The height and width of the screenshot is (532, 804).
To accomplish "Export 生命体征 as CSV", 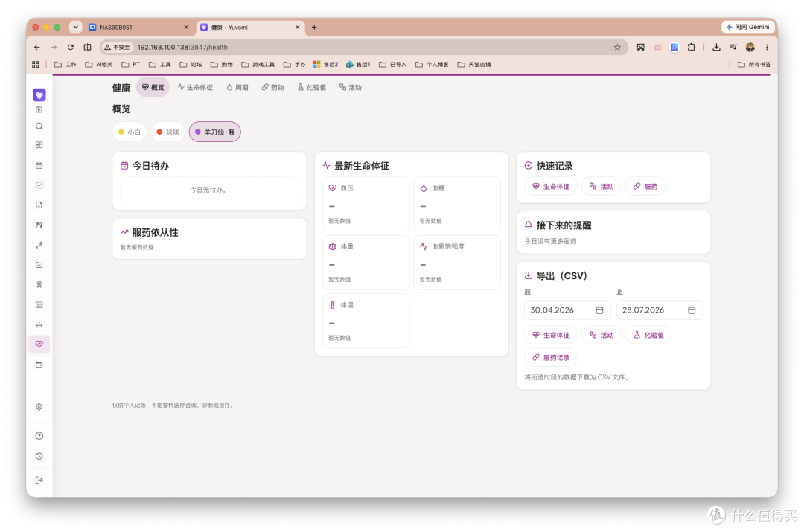I will 551,335.
